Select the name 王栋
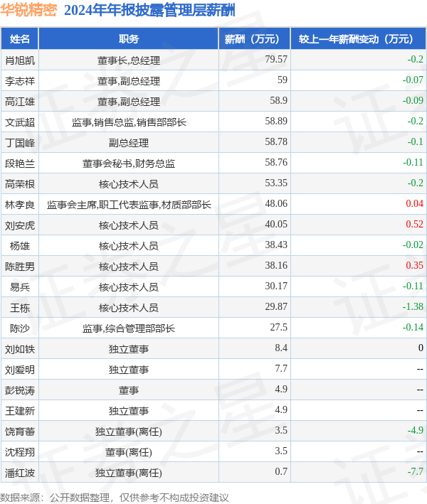 [20, 307]
